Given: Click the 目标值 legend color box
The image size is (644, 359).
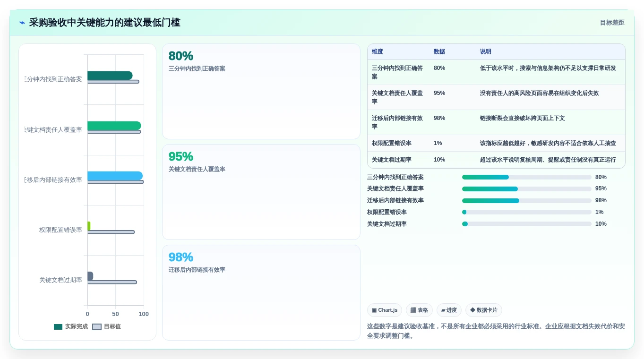Looking at the screenshot, I should click(97, 327).
